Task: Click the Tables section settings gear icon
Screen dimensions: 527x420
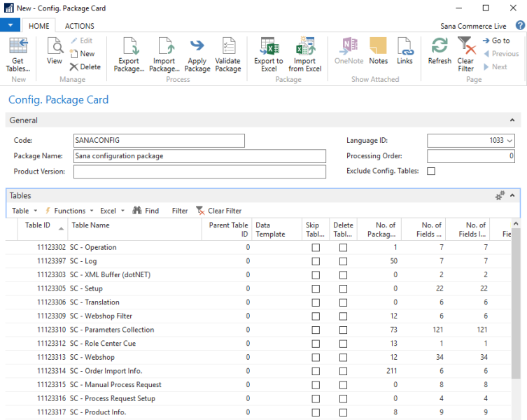Action: (x=500, y=195)
